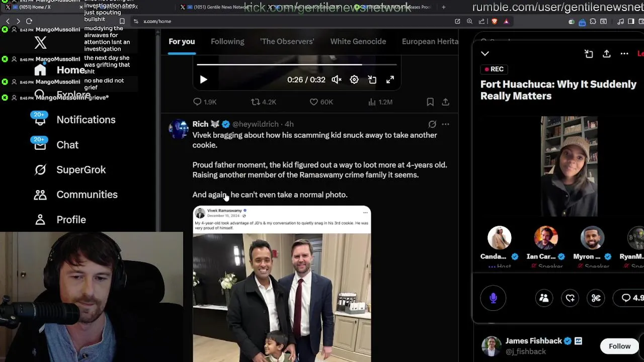The height and width of the screenshot is (362, 644).
Task: Open video settings gear menu
Action: [x=354, y=79]
